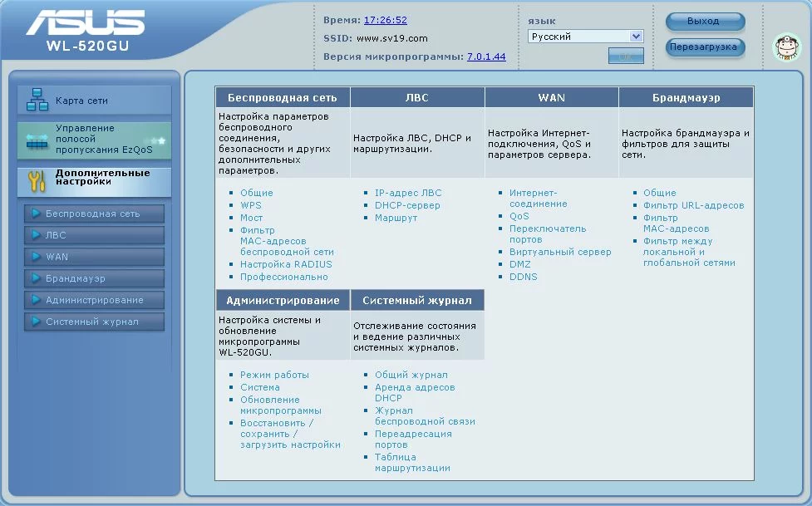Click arrow icon beside Системный журнал in sidebar

(36, 322)
